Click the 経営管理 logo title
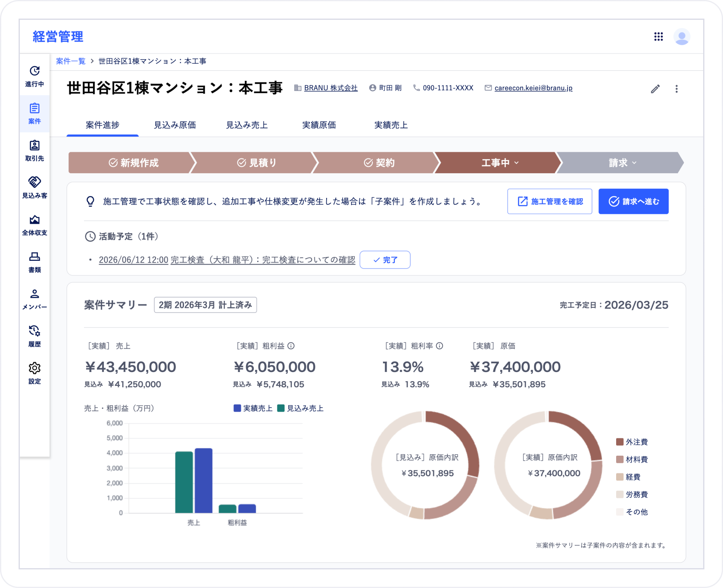The height and width of the screenshot is (588, 723). tap(58, 37)
